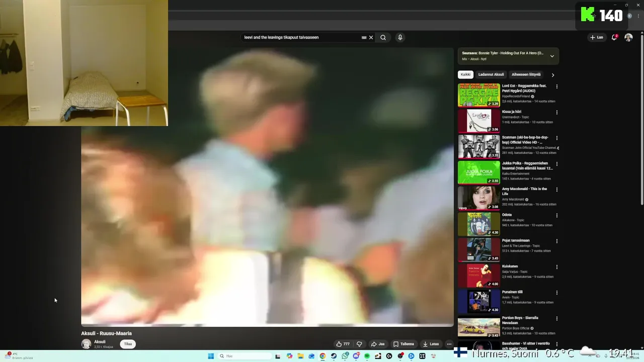Open Discord from the taskbar

[356, 356]
